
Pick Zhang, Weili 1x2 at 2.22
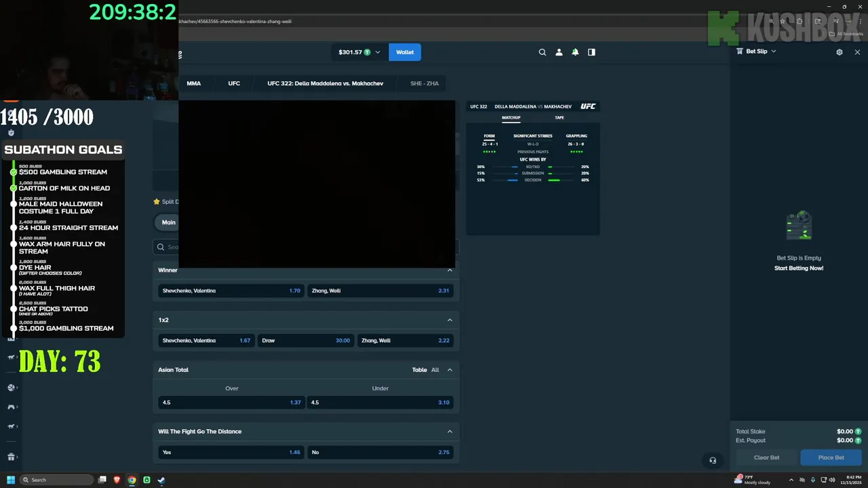pyautogui.click(x=406, y=340)
